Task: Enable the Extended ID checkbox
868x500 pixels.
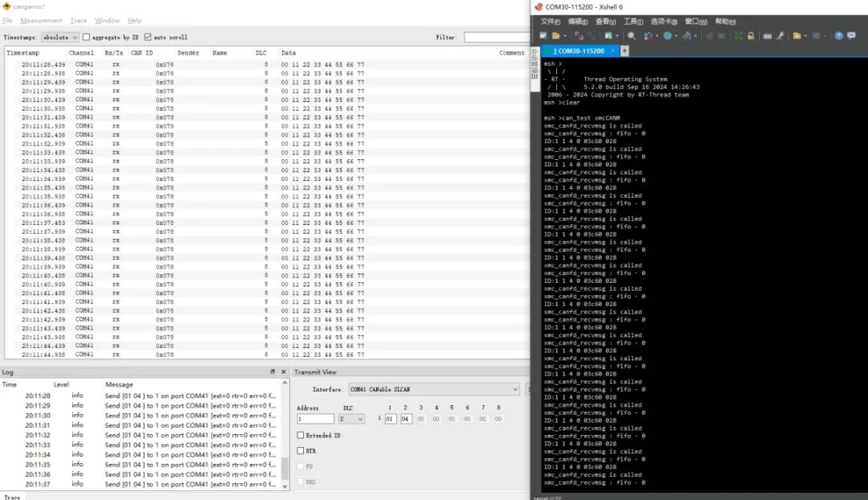Action: (301, 435)
